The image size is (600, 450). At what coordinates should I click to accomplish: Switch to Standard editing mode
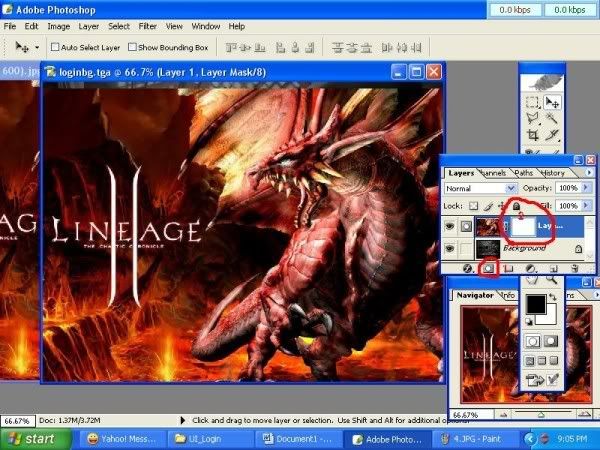533,341
